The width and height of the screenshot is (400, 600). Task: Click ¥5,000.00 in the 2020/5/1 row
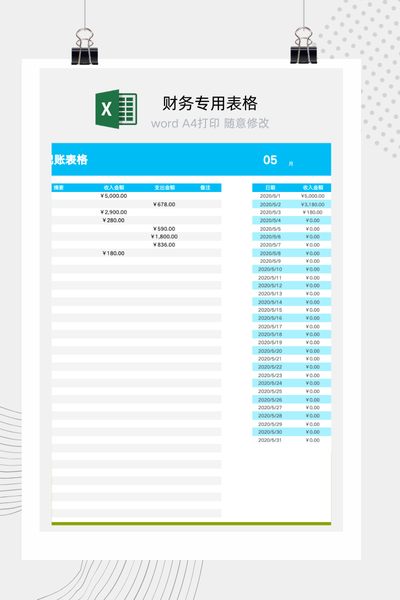313,196
